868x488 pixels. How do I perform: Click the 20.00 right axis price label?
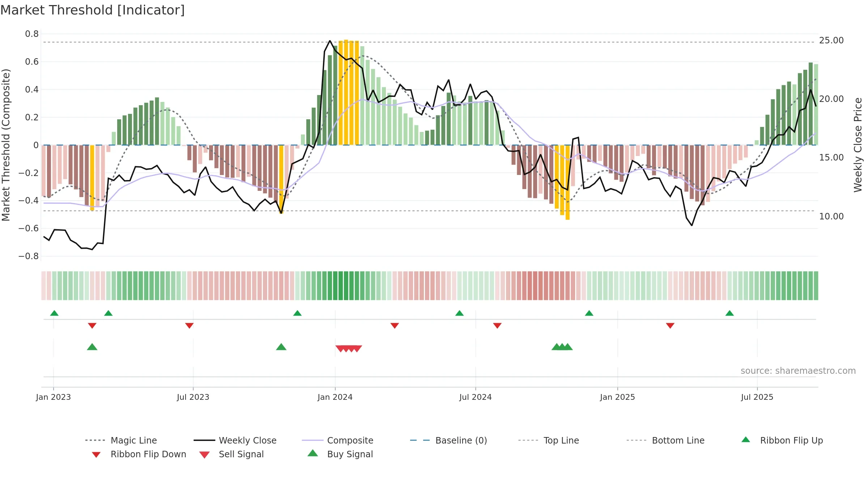click(x=831, y=99)
